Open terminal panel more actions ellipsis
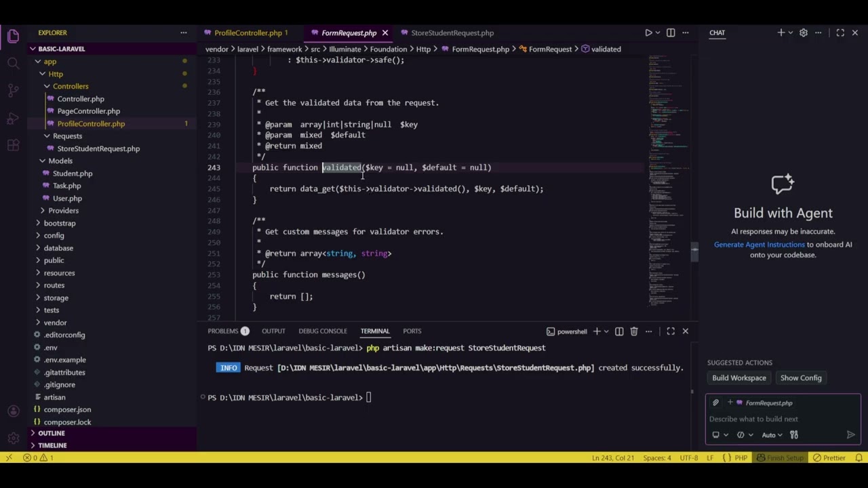The height and width of the screenshot is (488, 868). coord(649,331)
